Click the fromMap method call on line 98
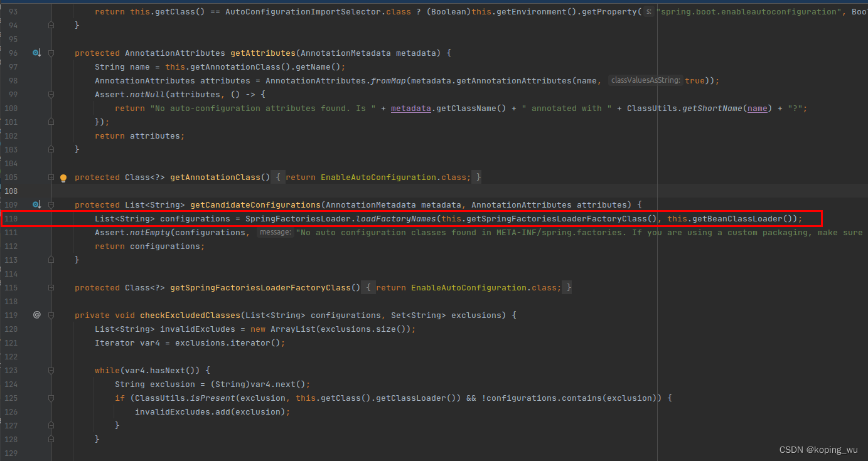868x461 pixels. (388, 81)
